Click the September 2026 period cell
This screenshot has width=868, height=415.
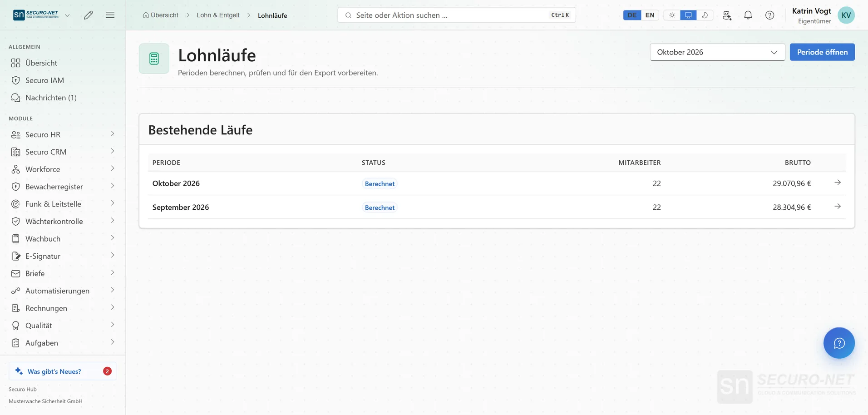181,207
